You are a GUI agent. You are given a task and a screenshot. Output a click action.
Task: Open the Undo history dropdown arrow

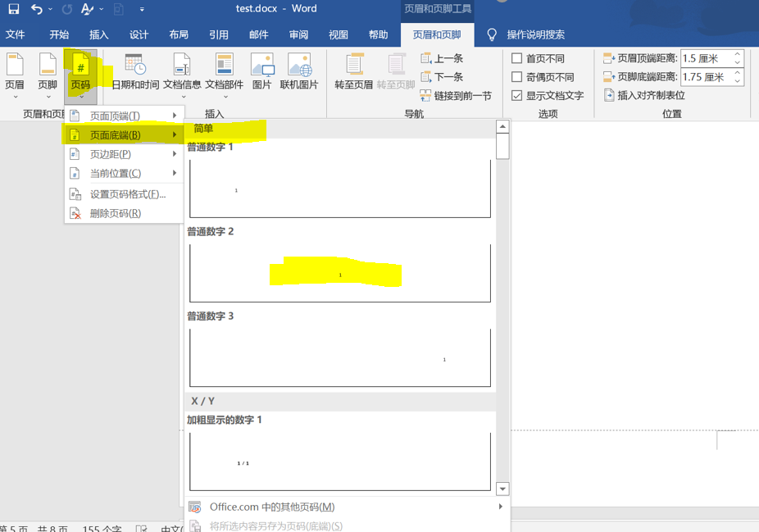pyautogui.click(x=50, y=9)
